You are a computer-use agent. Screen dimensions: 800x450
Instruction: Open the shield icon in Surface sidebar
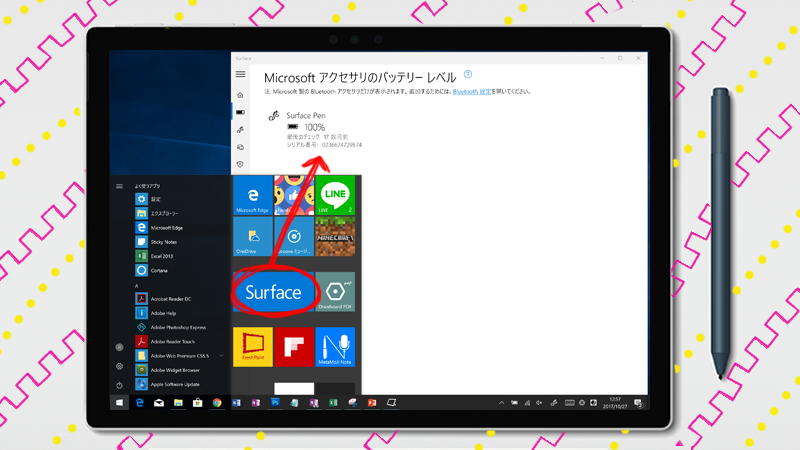pyautogui.click(x=240, y=164)
